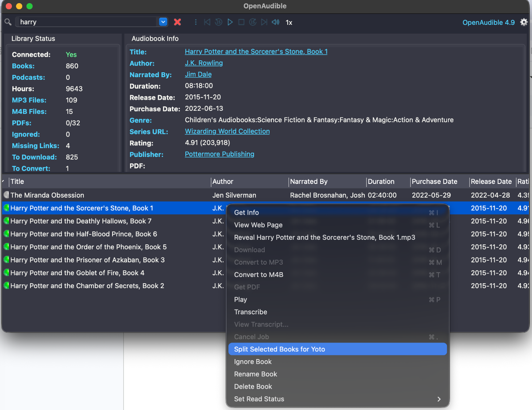Click the To Download status label
Image resolution: width=532 pixels, height=410 pixels.
[34, 157]
